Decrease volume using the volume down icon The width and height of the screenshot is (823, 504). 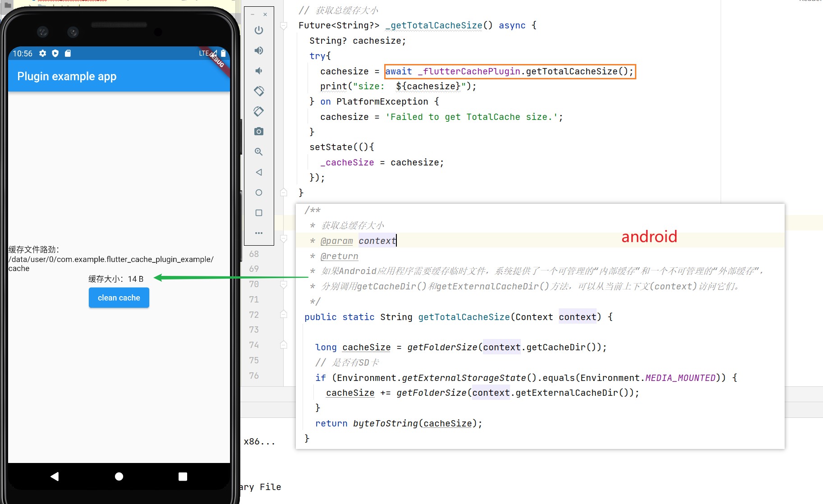258,71
